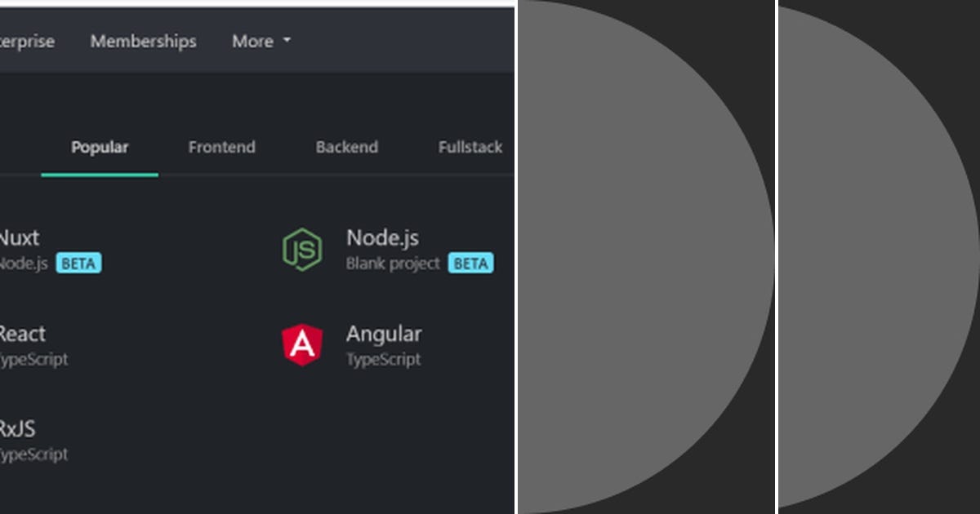Click the BETA badge beside Blank project
Screen dimensions: 980x514
click(x=471, y=263)
